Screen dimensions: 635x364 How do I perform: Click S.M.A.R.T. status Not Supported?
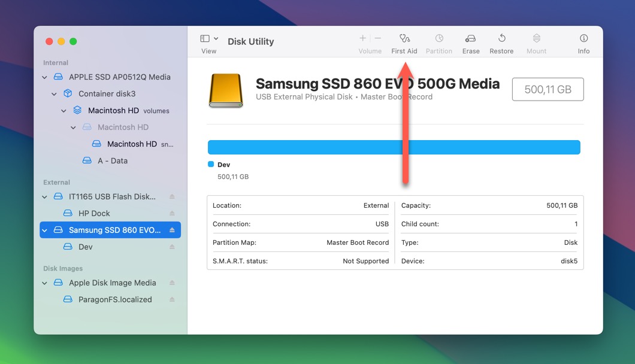pos(365,261)
